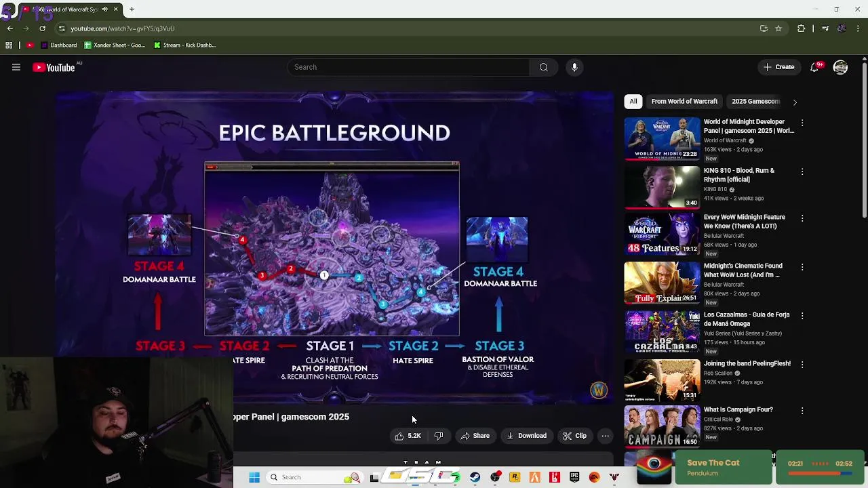Open Epic Games launcher from taskbar
The width and height of the screenshot is (868, 488).
(574, 477)
